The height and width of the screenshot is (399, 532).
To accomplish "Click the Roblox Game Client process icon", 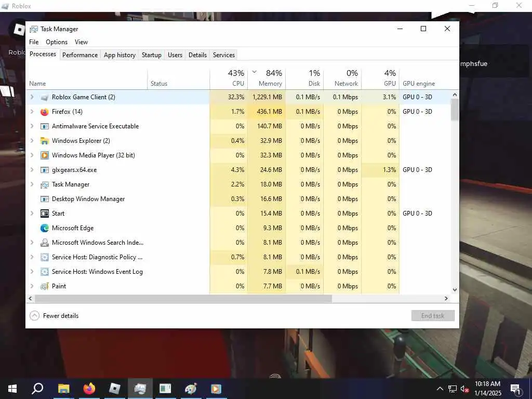I will click(x=45, y=97).
